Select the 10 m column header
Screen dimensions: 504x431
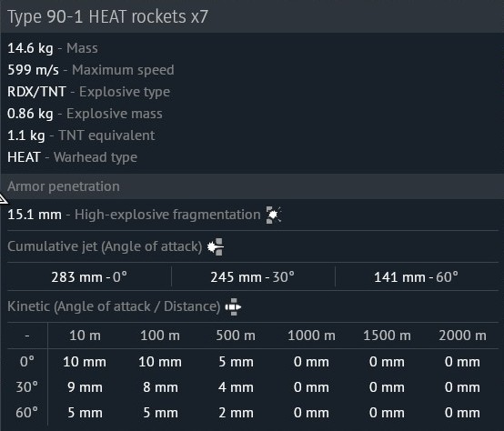(x=85, y=336)
